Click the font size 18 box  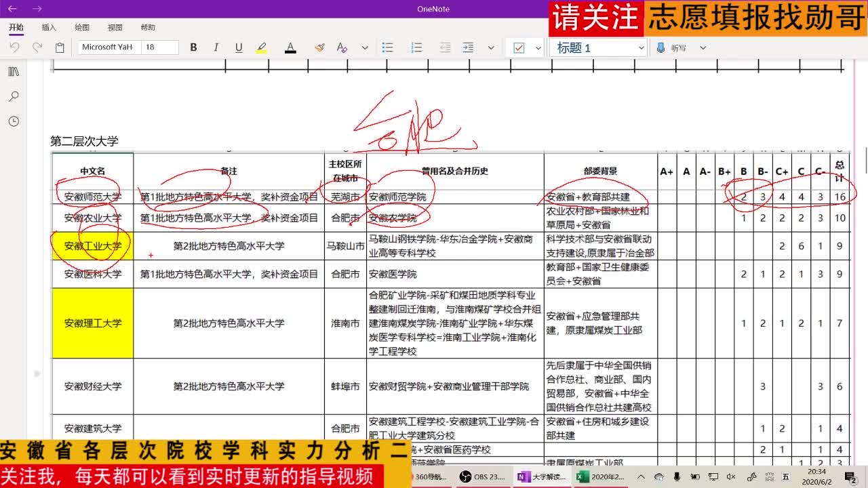[x=160, y=47]
